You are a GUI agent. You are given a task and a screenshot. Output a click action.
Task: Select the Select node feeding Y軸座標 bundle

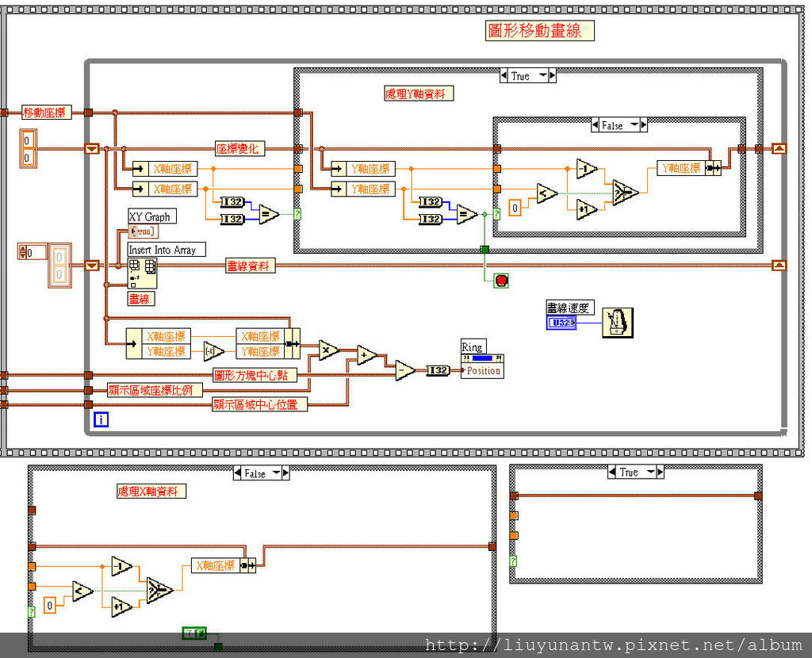pyautogui.click(x=625, y=193)
